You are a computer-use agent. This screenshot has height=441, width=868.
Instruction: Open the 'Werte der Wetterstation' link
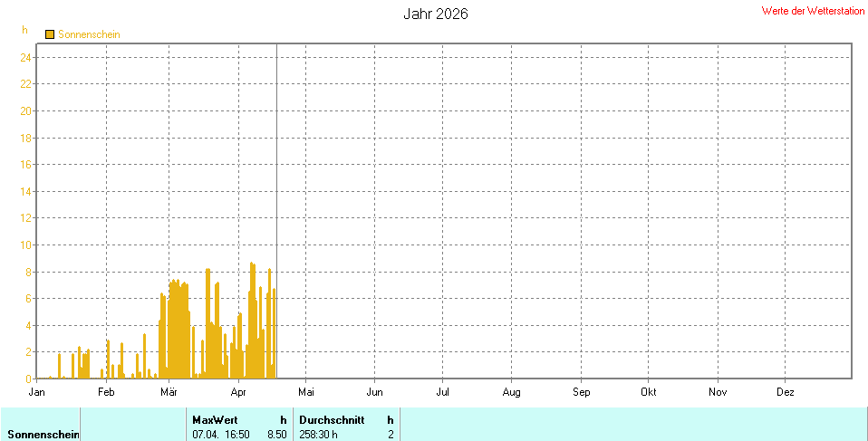pos(813,11)
